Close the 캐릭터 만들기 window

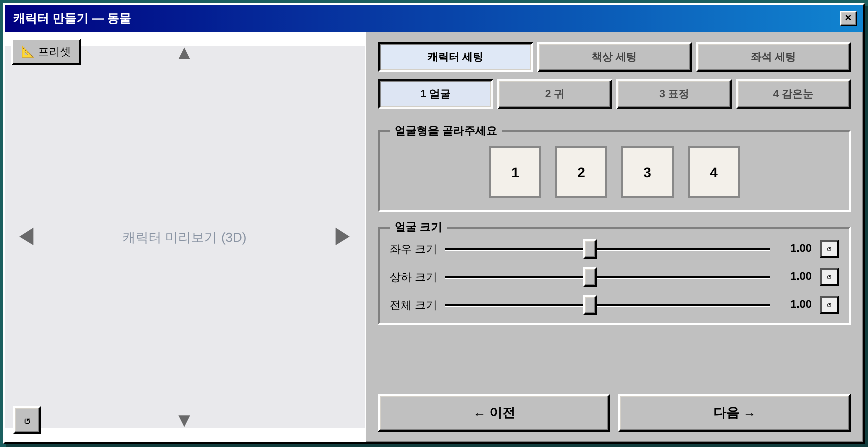click(x=848, y=18)
